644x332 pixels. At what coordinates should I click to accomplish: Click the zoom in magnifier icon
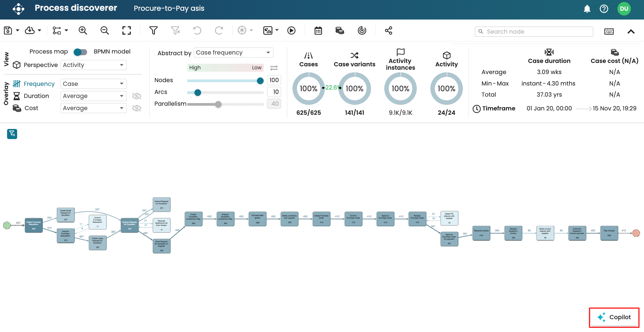point(83,31)
